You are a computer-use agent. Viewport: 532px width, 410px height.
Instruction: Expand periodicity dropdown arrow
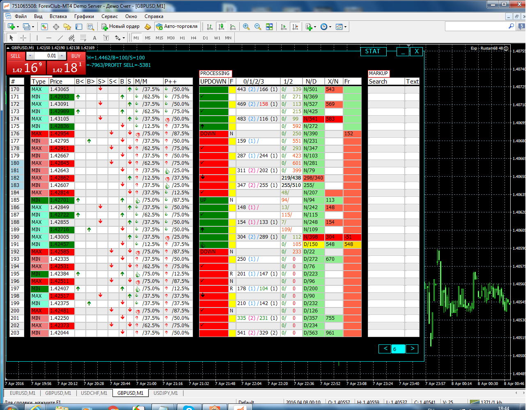click(330, 27)
